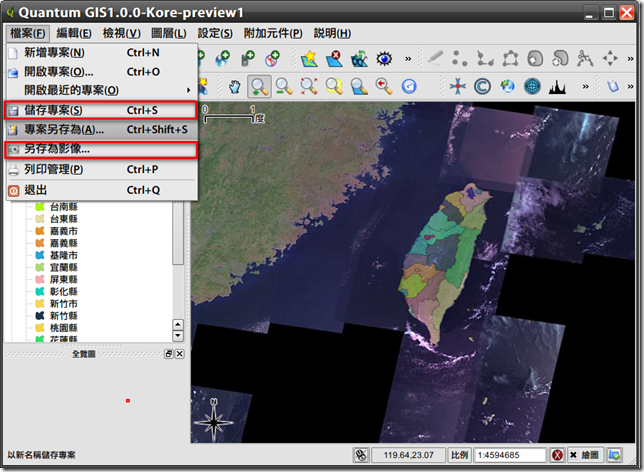Open the 設定(S) menu
Screen dimensions: 644x472
215,33
